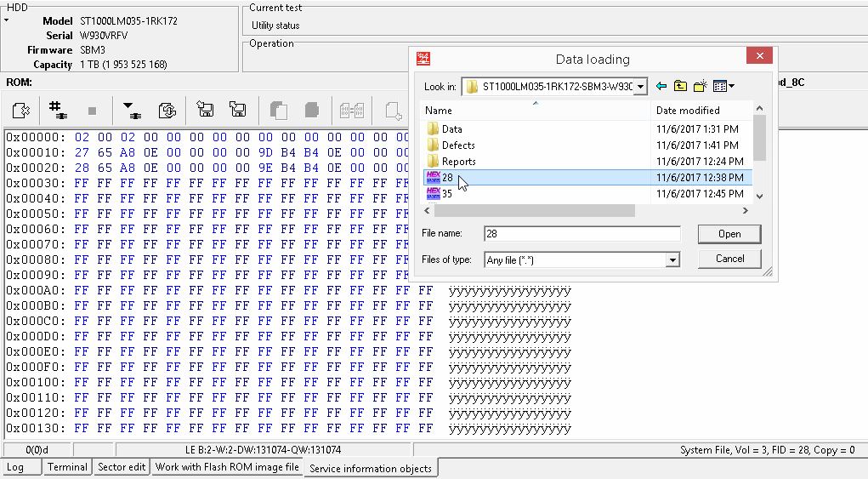Viewport: 868px width, 479px height.
Task: Click the up-one-level folder icon
Action: click(680, 86)
